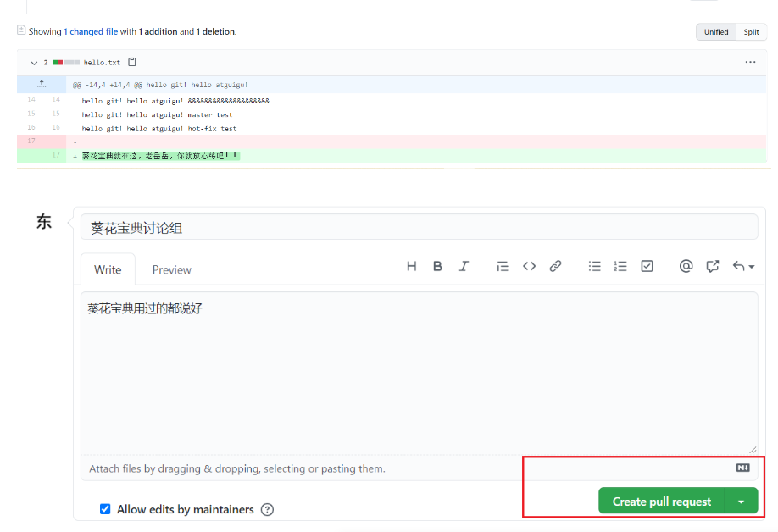
Task: Apply italic formatting in the editor
Action: [464, 266]
